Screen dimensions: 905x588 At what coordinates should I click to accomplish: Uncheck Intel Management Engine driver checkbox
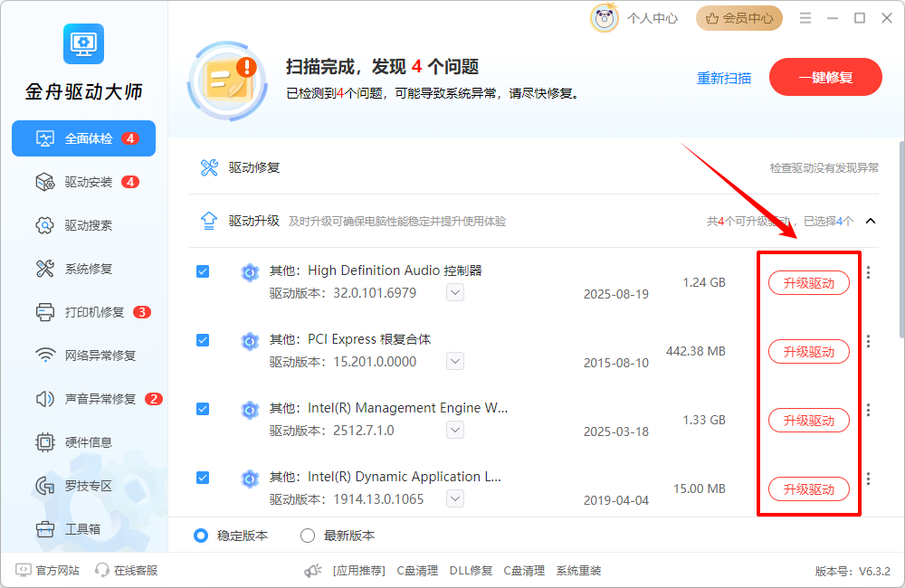pyautogui.click(x=203, y=409)
